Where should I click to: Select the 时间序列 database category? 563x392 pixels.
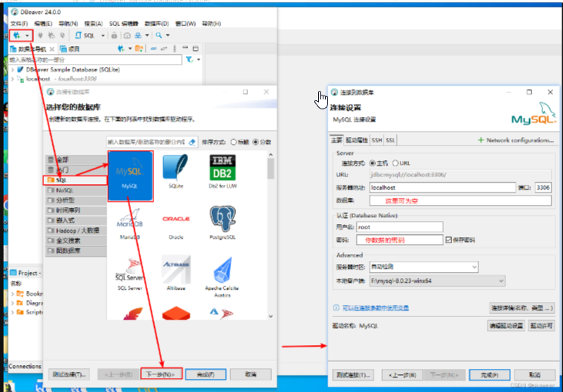point(76,210)
